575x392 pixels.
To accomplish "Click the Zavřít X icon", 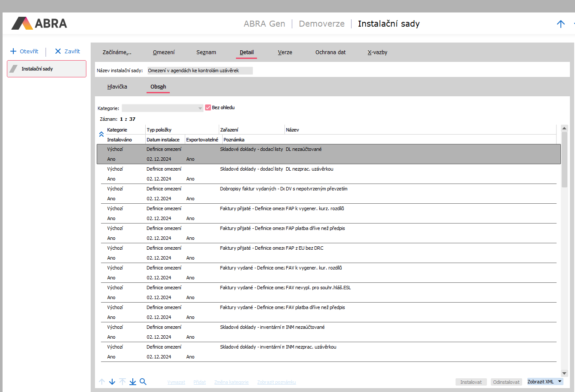I will coord(58,51).
